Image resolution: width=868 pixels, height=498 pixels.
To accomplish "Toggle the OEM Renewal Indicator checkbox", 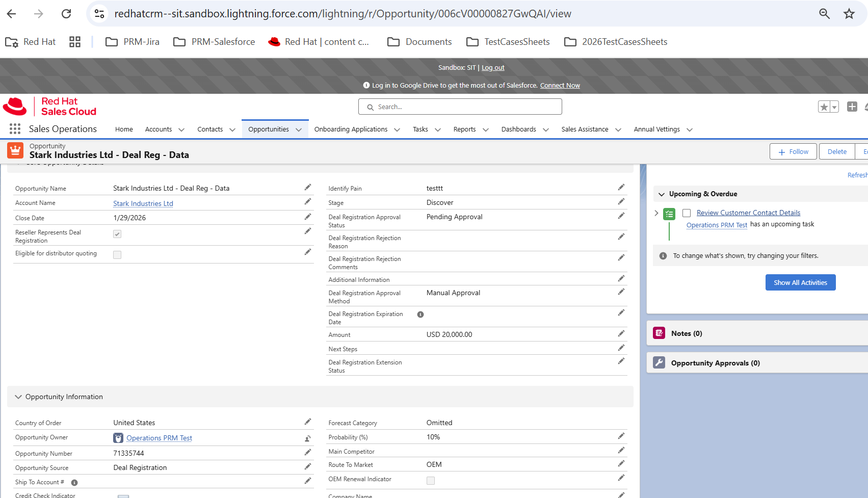I will tap(431, 481).
